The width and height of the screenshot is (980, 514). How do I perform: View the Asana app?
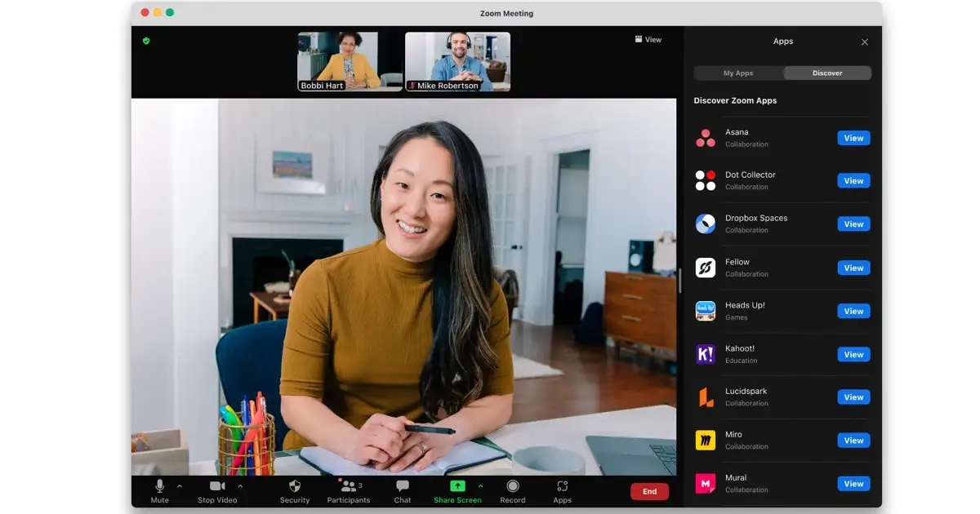pos(853,138)
